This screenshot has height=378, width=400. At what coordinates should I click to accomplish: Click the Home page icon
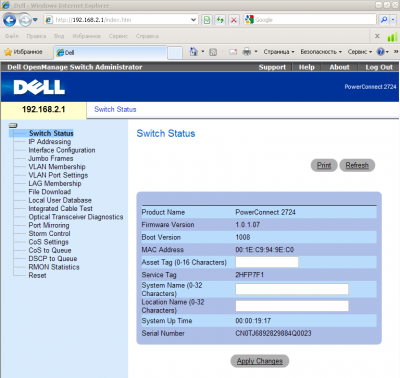coord(193,52)
